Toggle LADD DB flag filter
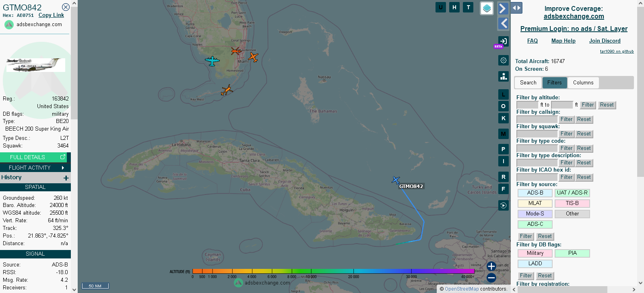Image resolution: width=644 pixels, height=293 pixels. pos(535,264)
